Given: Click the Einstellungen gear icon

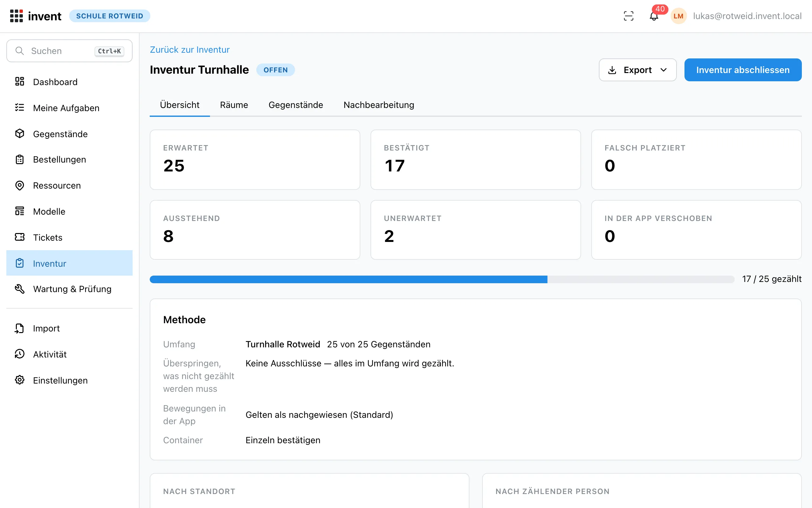Looking at the screenshot, I should pos(19,380).
